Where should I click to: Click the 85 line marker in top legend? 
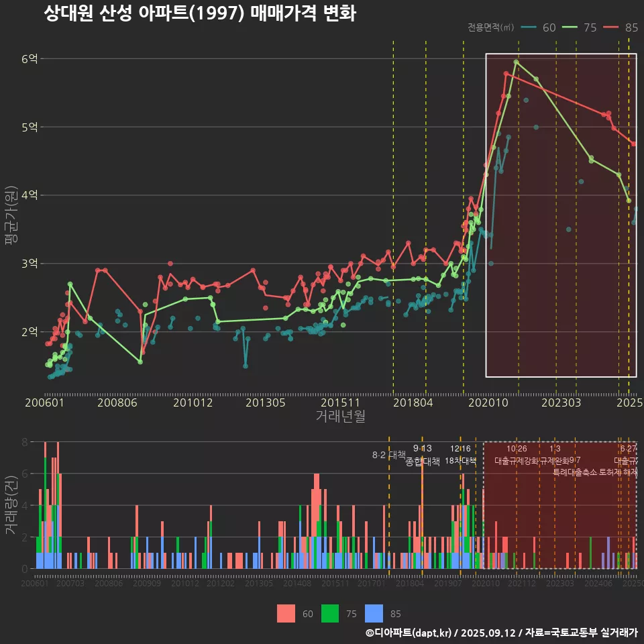[611, 28]
